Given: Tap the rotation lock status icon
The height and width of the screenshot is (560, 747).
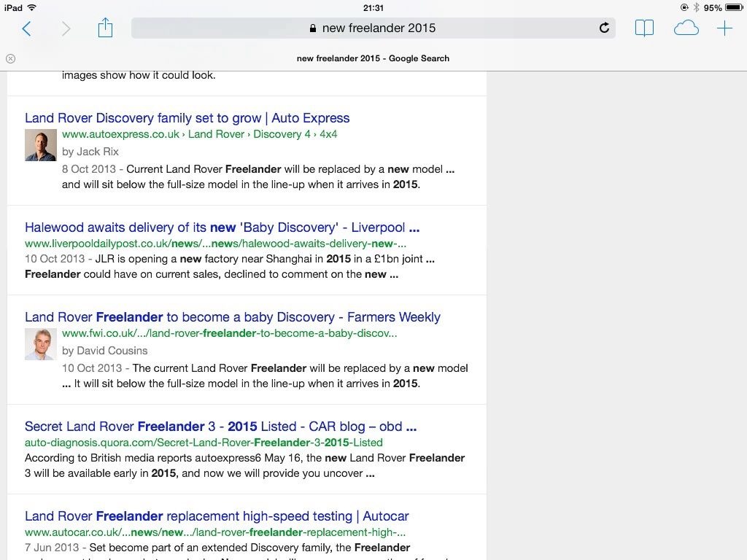Looking at the screenshot, I should 684,7.
